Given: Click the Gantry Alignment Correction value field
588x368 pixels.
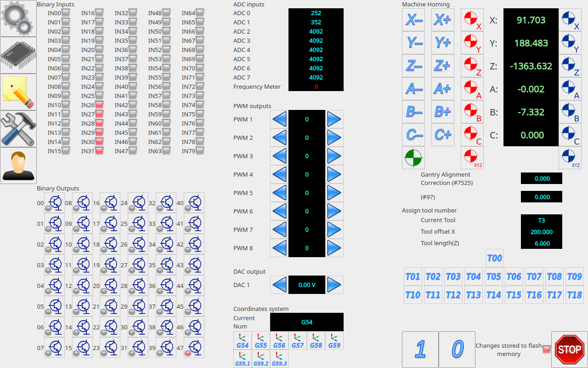Looking at the screenshot, I should coord(541,178).
